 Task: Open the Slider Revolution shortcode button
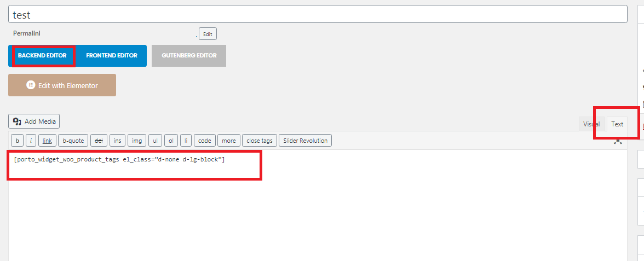point(305,141)
